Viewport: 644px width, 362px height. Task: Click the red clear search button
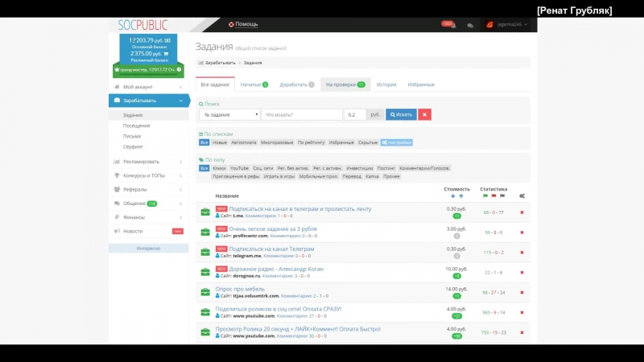point(424,114)
